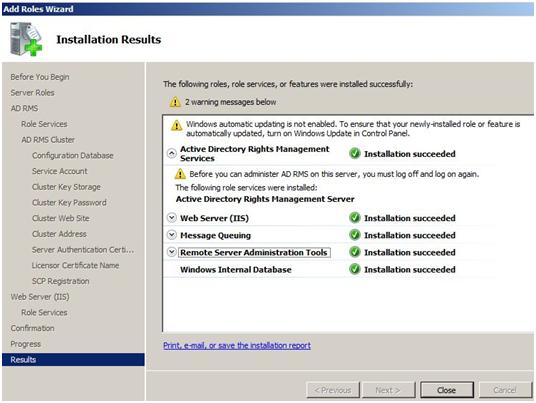536x403 pixels.
Task: Click the 'Active Directory Rights Management Server' text
Action: click(265, 199)
